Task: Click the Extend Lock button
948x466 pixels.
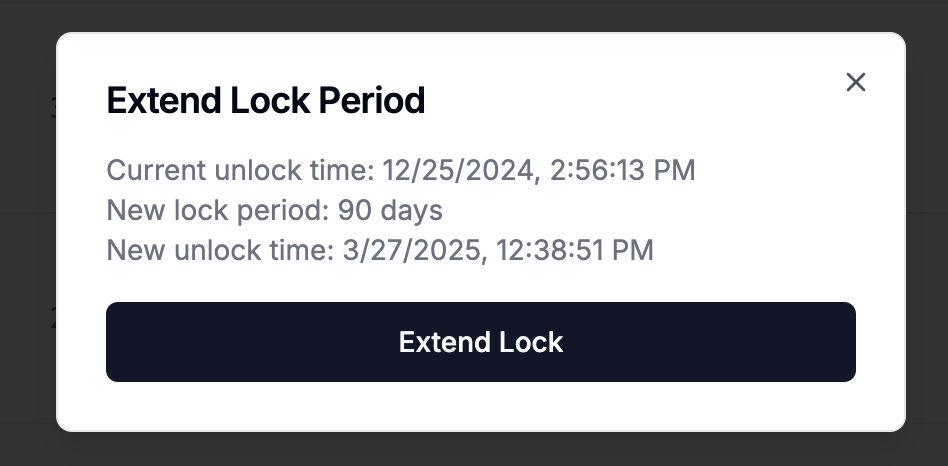Action: pyautogui.click(x=481, y=342)
